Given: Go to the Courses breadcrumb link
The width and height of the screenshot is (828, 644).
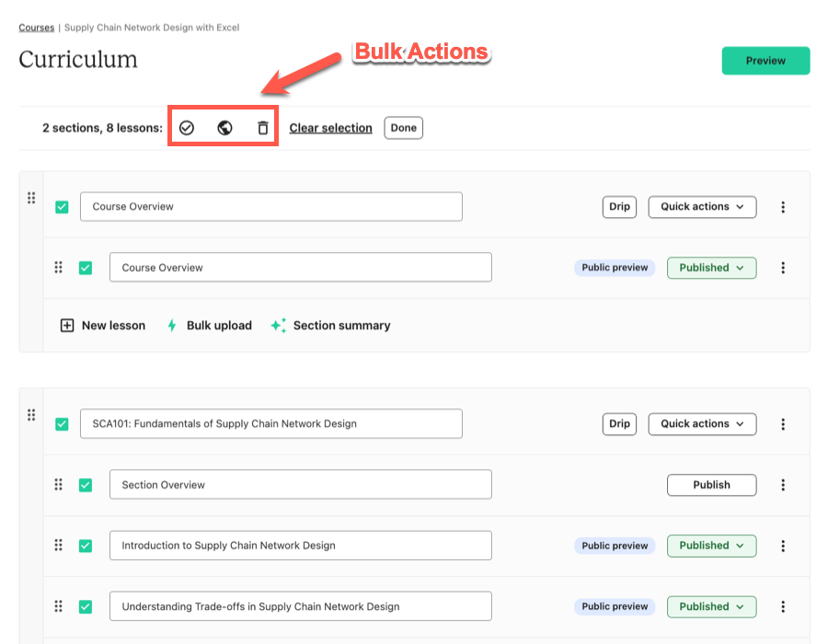Looking at the screenshot, I should click(x=37, y=28).
